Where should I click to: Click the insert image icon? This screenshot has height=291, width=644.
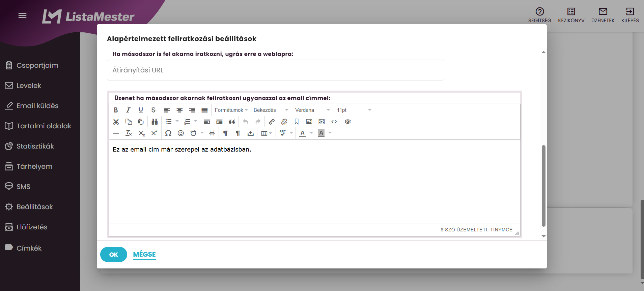(309, 122)
